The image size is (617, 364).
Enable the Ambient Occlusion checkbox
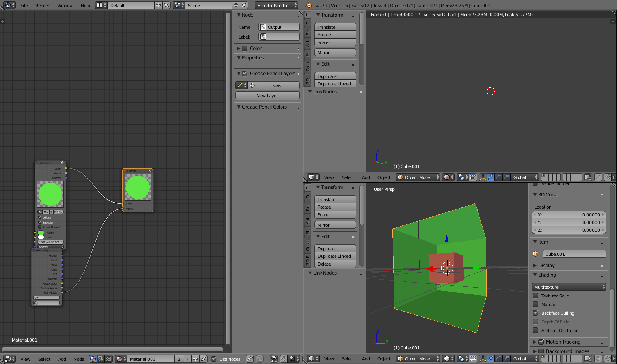(535, 330)
